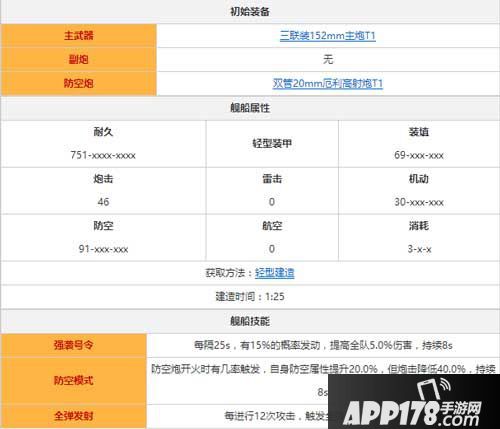Click the 雷击 attribute label
Viewport: 500px width, 429px height.
(272, 179)
